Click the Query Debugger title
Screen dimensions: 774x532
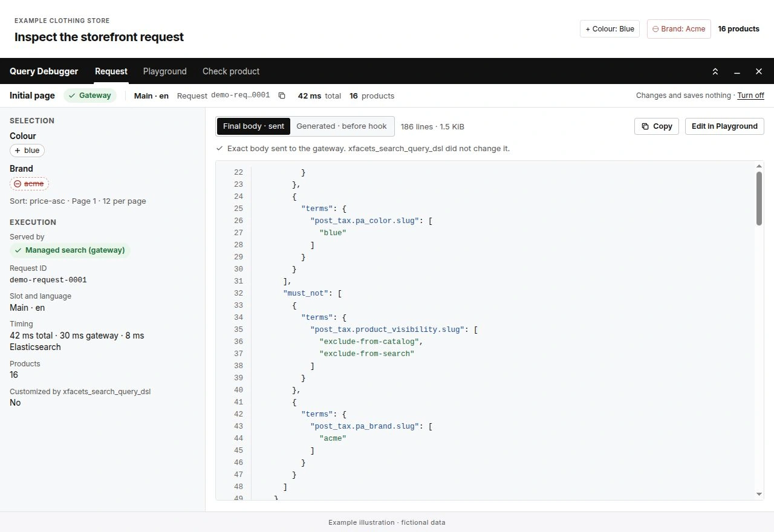point(44,71)
